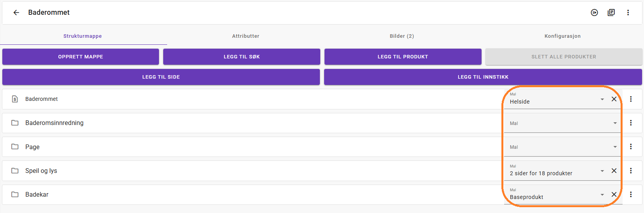Clear the Baseprodukt template selection
The width and height of the screenshot is (644, 213).
(614, 194)
